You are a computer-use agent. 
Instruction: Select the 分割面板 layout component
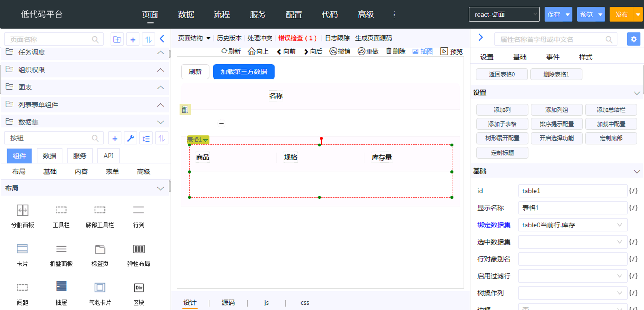tap(22, 216)
